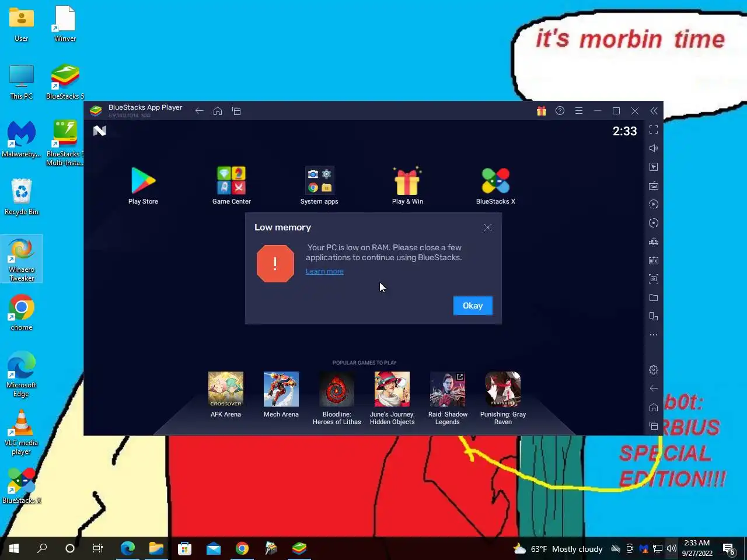
Task: Open Task View on taskbar
Action: [98, 548]
